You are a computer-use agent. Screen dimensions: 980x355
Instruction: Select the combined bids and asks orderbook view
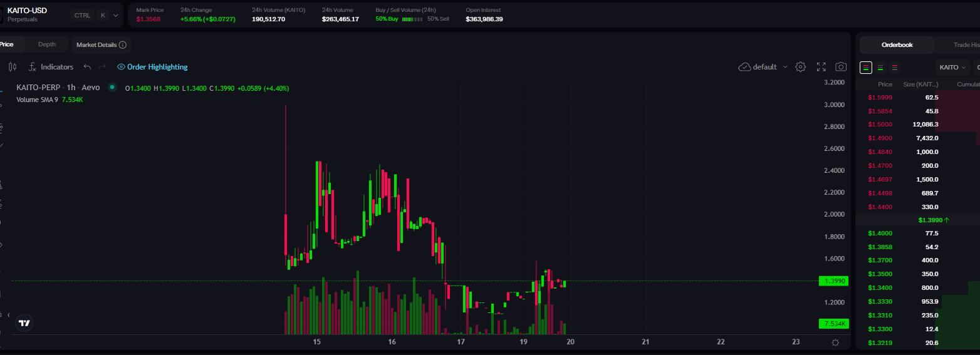point(866,68)
